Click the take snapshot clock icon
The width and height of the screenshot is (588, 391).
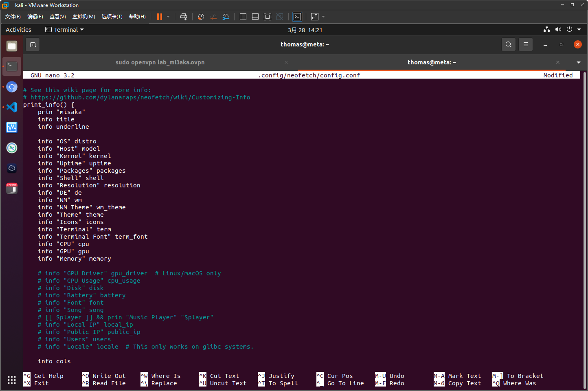click(201, 17)
